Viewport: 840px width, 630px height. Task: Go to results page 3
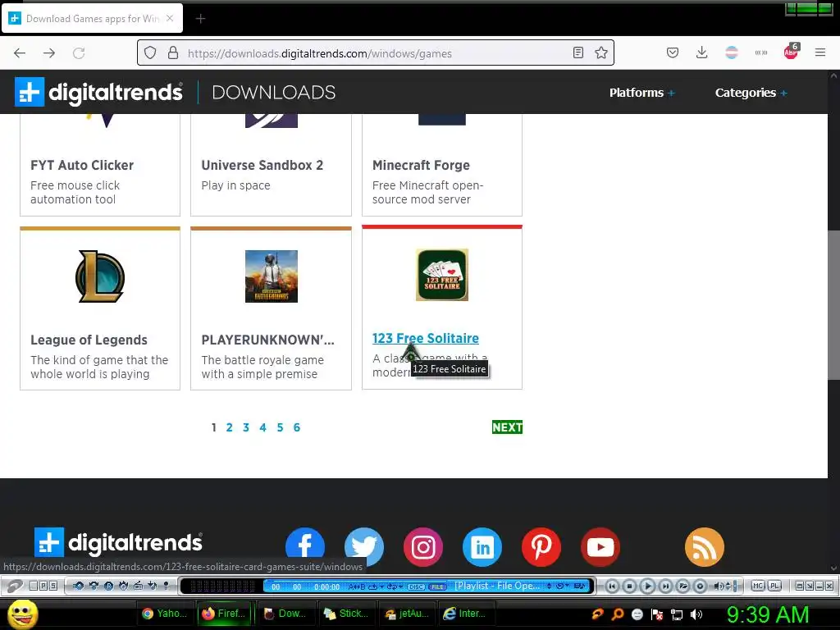click(x=246, y=427)
